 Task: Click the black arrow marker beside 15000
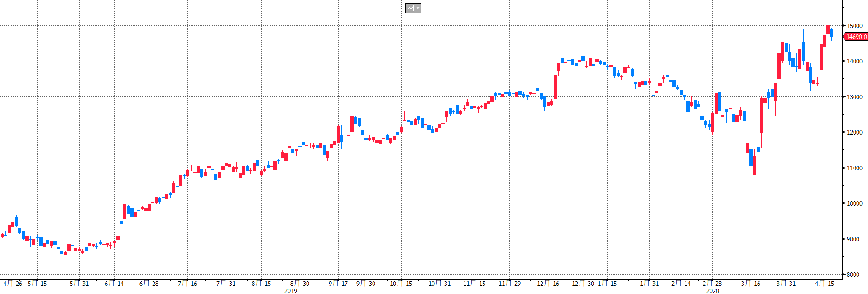pyautogui.click(x=844, y=26)
